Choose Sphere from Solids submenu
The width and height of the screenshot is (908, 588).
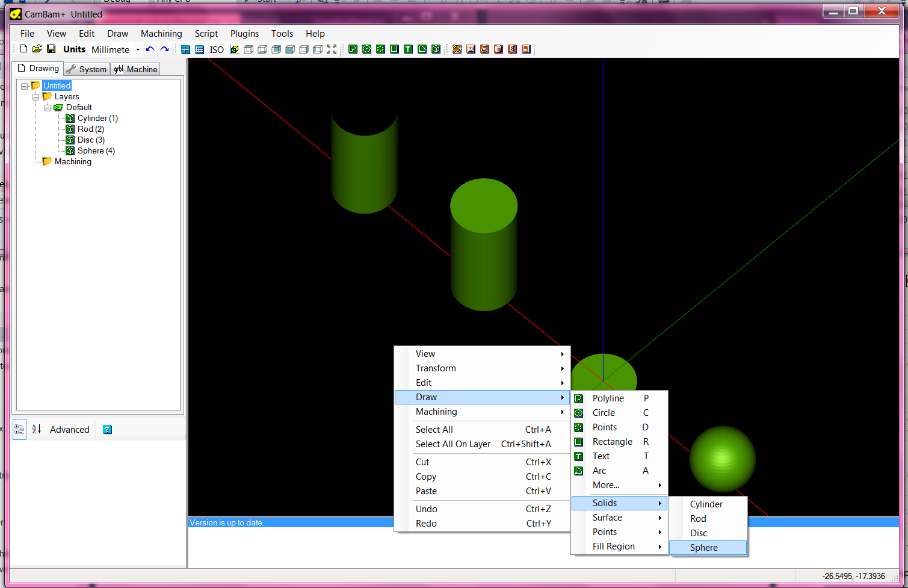pyautogui.click(x=708, y=548)
